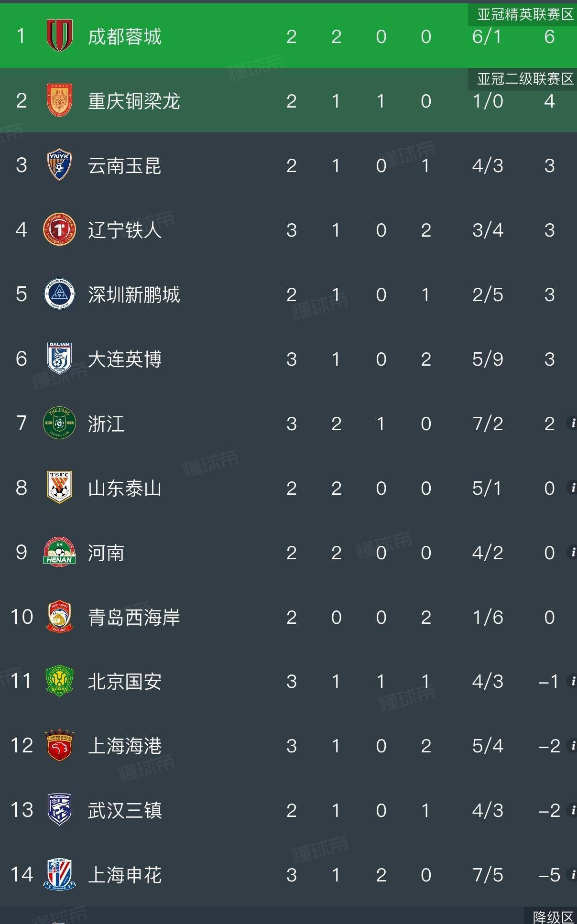Tap the Dalian Yingbo (大连英博) team badge
The height and width of the screenshot is (924, 577).
tap(59, 358)
